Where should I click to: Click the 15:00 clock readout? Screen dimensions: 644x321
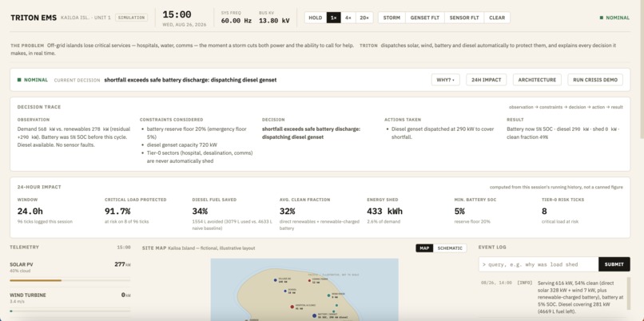(177, 15)
